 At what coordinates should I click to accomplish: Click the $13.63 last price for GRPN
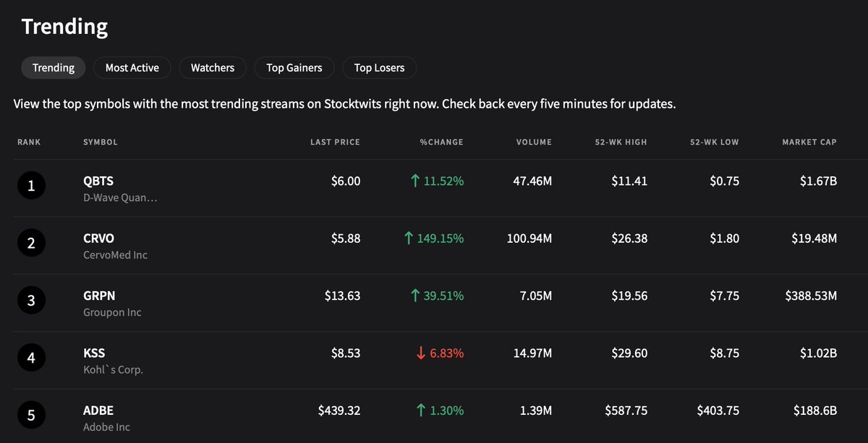342,296
